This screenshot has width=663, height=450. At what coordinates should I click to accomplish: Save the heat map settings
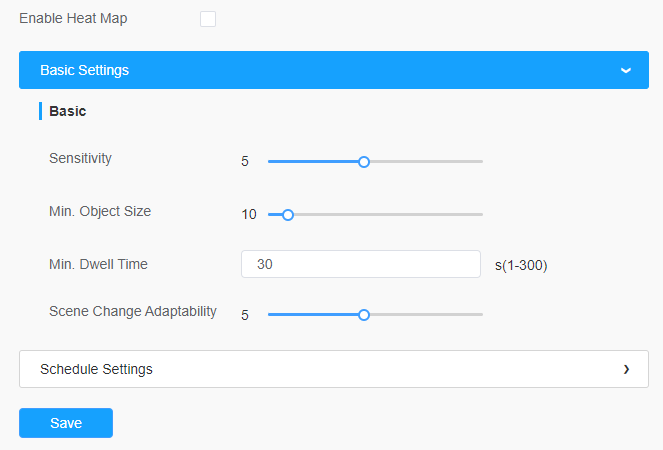pyautogui.click(x=66, y=423)
